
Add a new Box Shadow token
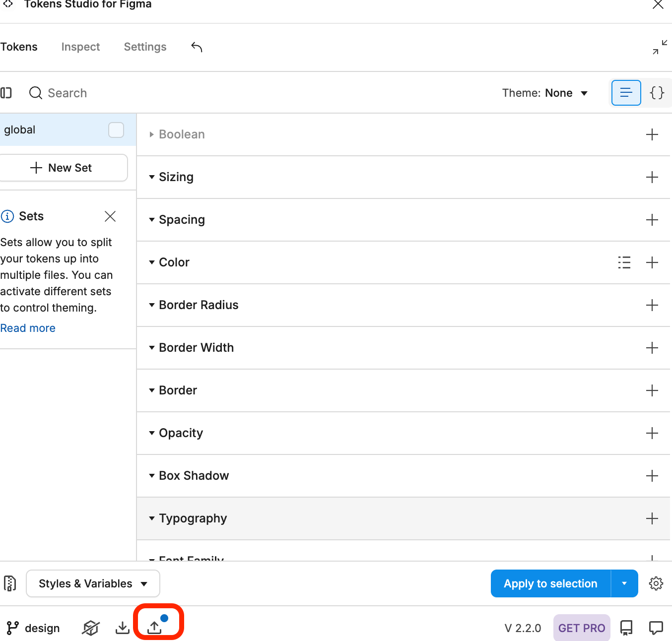click(652, 476)
